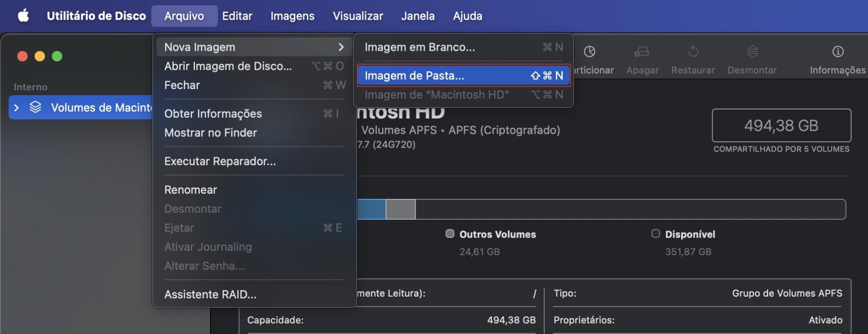Select Mostrar no Finder
The image size is (868, 334).
[254, 133]
